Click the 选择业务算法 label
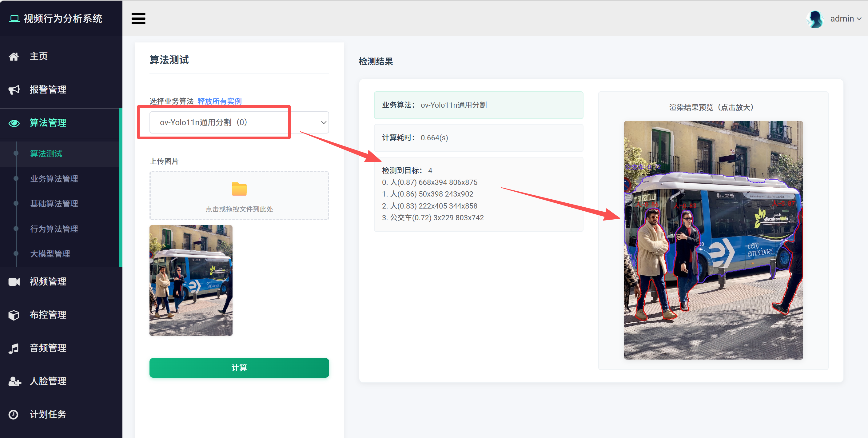This screenshot has width=868, height=438. point(172,101)
